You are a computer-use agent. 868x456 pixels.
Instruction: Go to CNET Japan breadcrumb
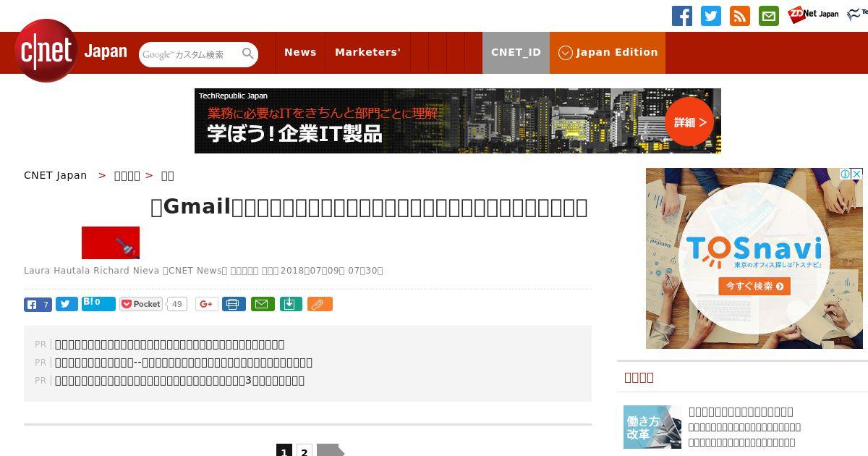tap(55, 175)
